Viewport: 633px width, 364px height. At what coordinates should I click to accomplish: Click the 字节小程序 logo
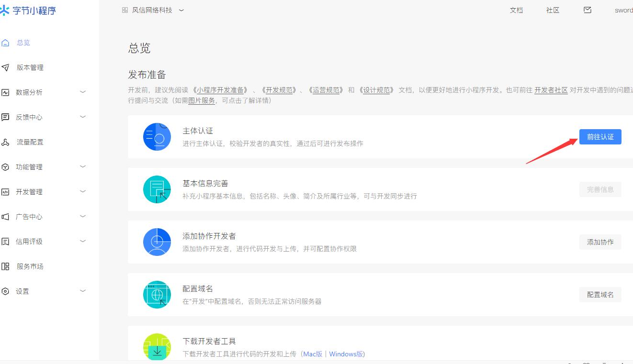click(x=29, y=11)
